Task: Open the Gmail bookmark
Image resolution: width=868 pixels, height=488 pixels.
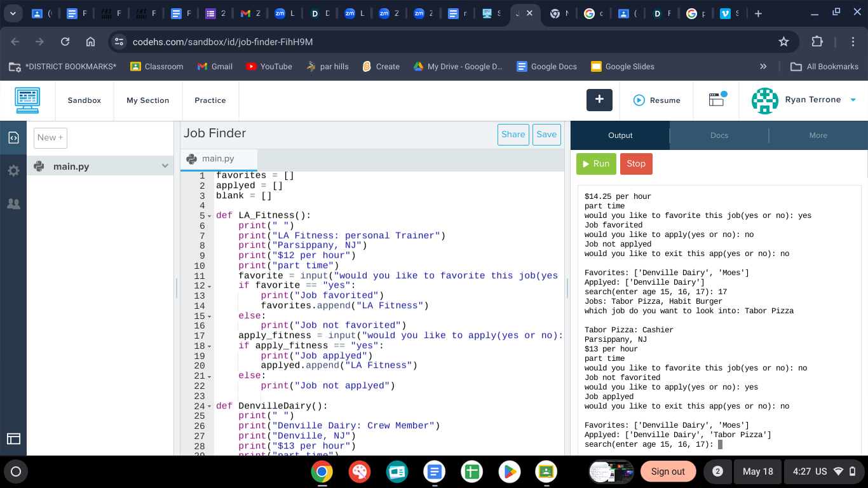Action: (x=215, y=66)
